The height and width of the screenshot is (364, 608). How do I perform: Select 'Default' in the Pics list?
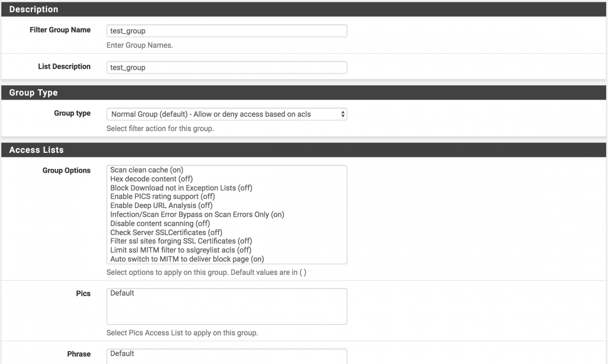[123, 293]
